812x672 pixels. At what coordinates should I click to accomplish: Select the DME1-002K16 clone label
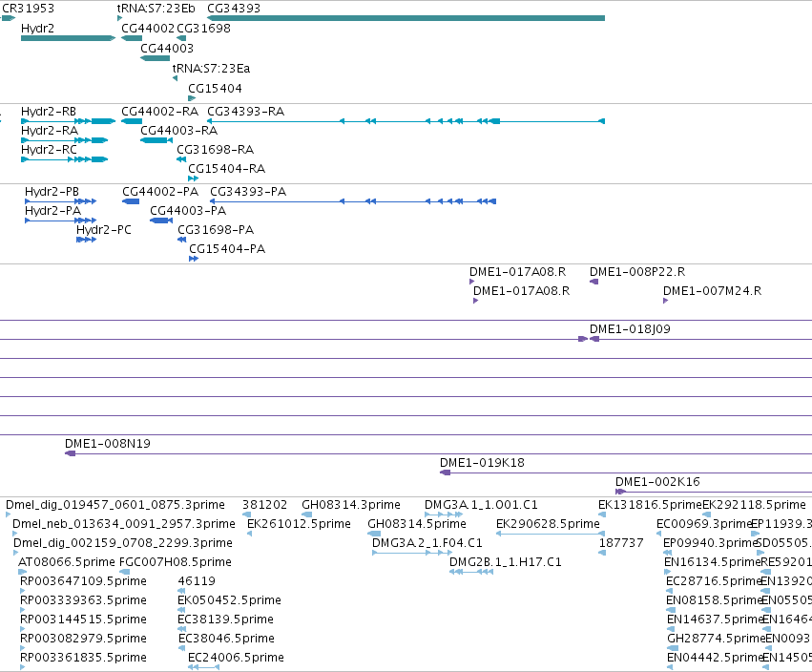657,482
